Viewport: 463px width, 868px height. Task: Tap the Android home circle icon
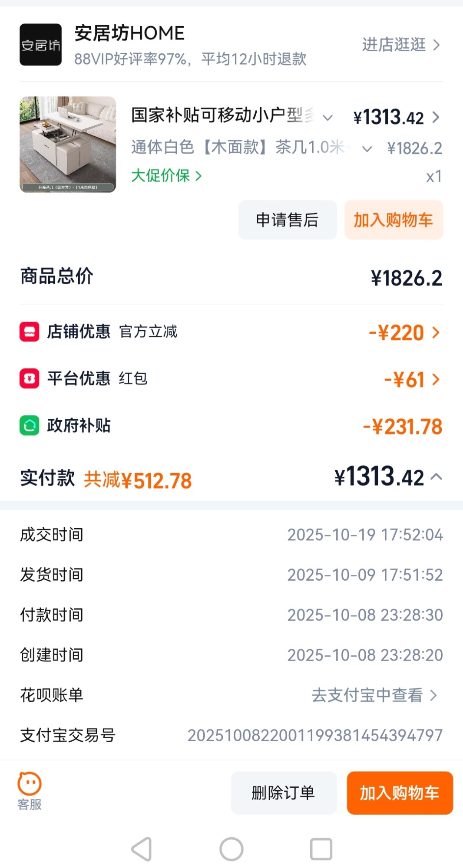[x=231, y=849]
